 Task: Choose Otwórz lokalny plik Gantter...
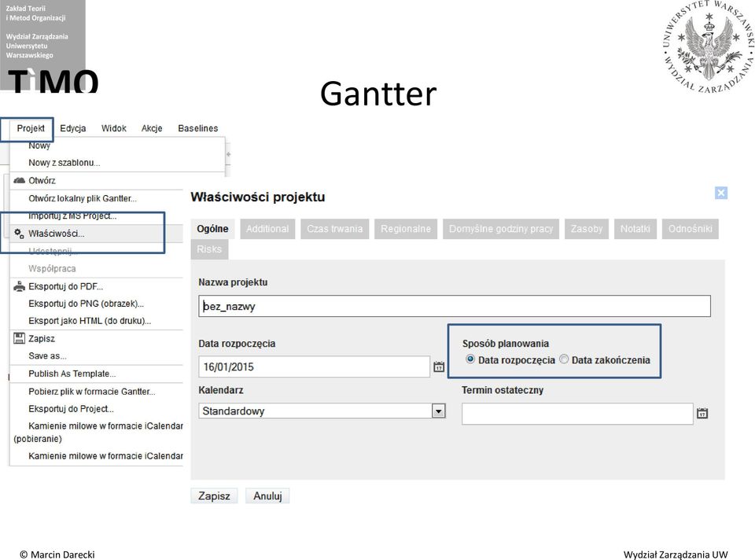(83, 198)
